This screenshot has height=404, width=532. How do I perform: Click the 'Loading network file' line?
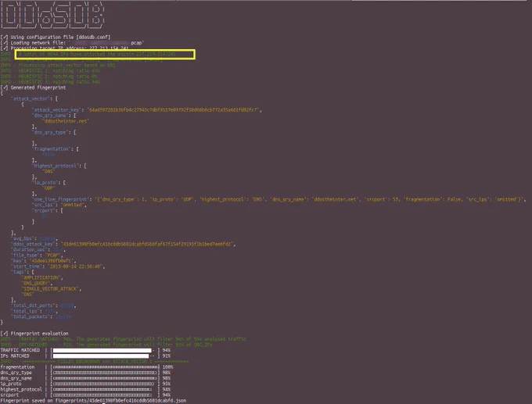click(72, 43)
